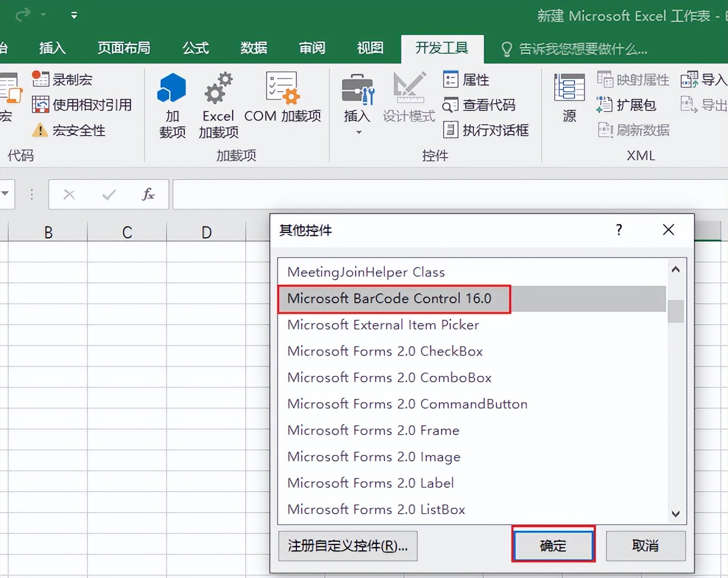Click Expansion Packs (扩展包)
The width and height of the screenshot is (728, 578).
[626, 104]
